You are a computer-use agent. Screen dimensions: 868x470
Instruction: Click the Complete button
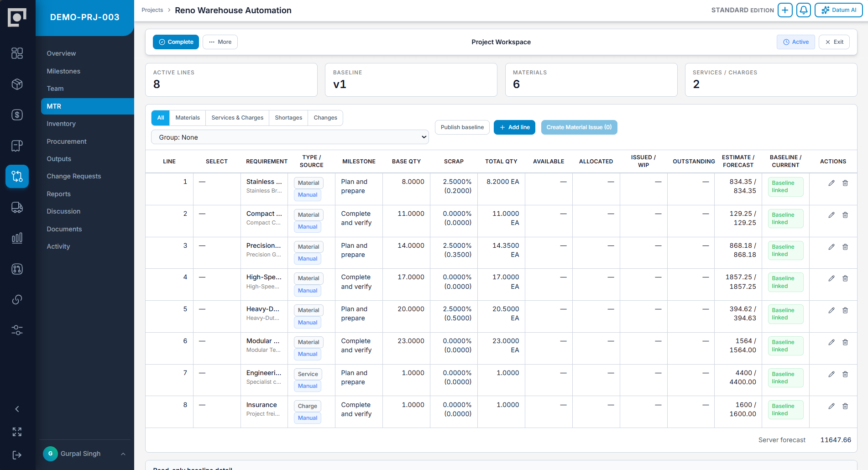176,42
